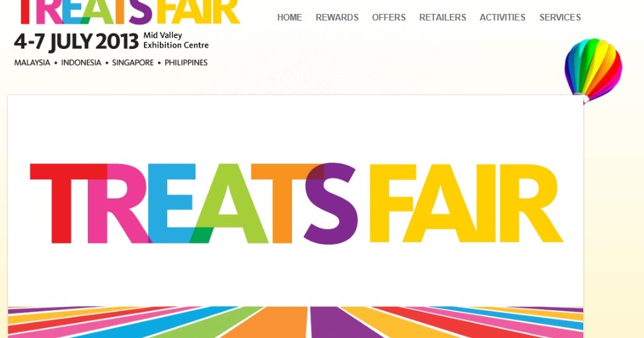
Task: Click the large Treats Fair banner image
Action: tap(295, 216)
